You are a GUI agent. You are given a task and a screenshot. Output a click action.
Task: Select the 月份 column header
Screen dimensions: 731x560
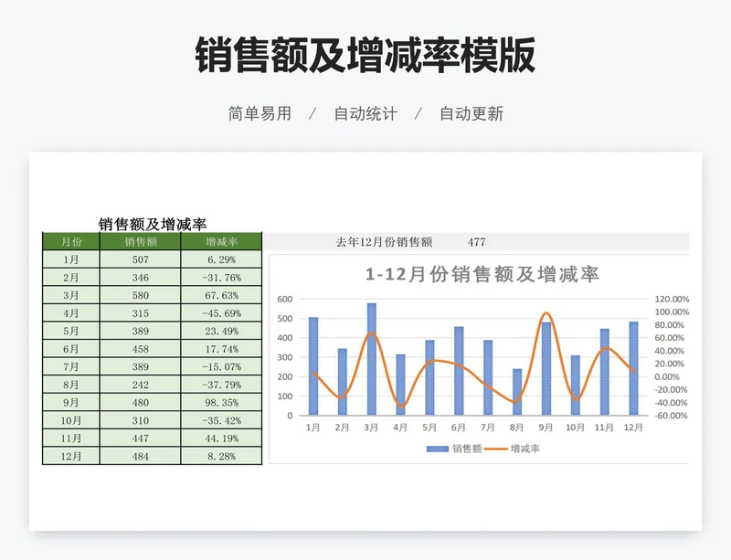pyautogui.click(x=71, y=241)
